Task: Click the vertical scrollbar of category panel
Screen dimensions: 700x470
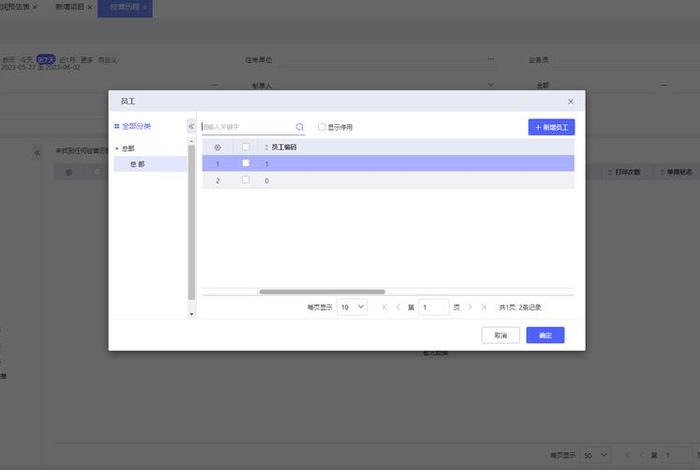Action: click(192, 222)
